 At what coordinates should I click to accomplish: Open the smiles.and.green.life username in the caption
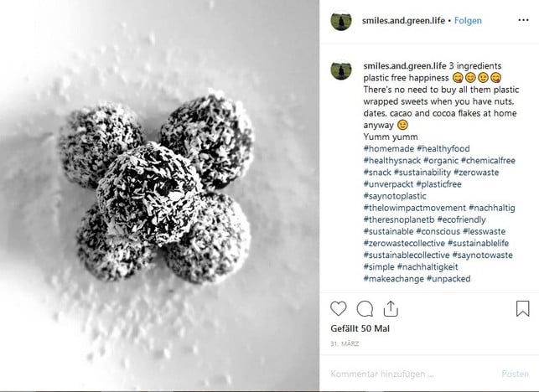pos(405,66)
